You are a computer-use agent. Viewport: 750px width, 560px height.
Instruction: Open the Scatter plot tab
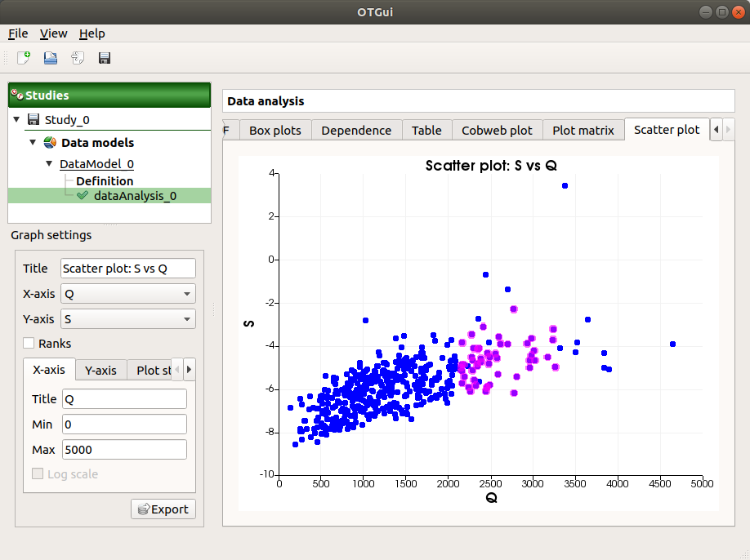tap(666, 129)
